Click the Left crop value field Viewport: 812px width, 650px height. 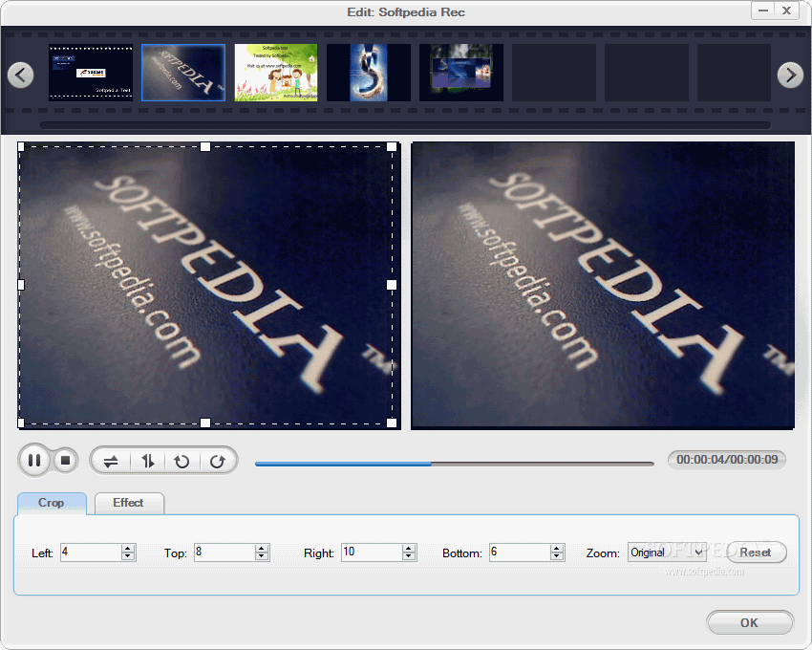click(x=91, y=552)
